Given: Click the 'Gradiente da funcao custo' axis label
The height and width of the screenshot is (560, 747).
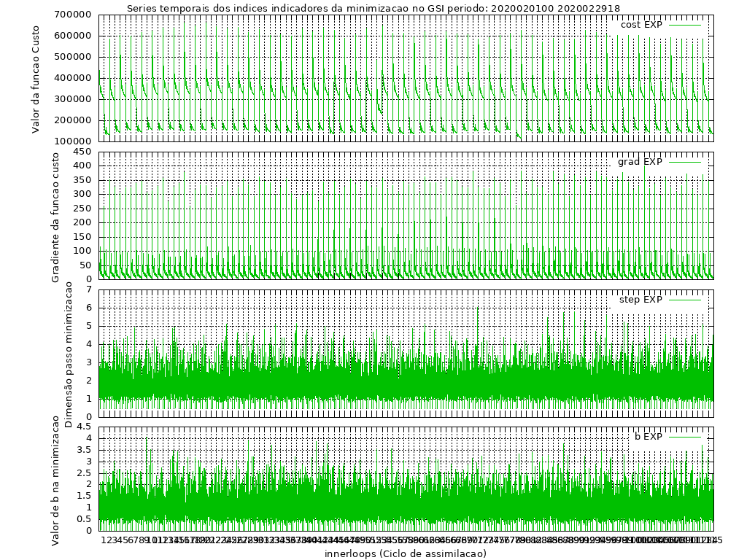Looking at the screenshot, I should [x=55, y=215].
